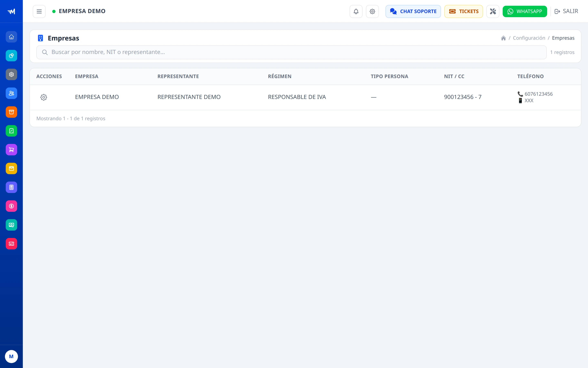
Task: Click the TIPO PERSONA column header
Action: coord(390,76)
